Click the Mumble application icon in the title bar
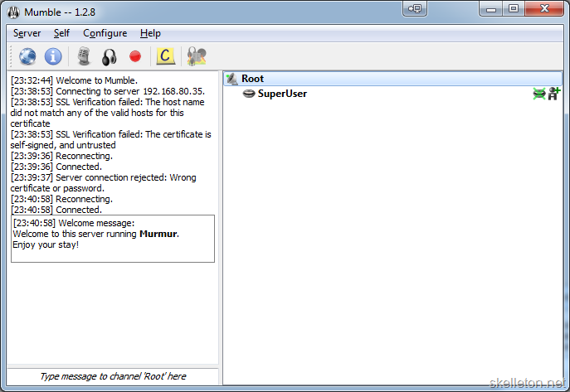This screenshot has width=570, height=392. [13, 12]
